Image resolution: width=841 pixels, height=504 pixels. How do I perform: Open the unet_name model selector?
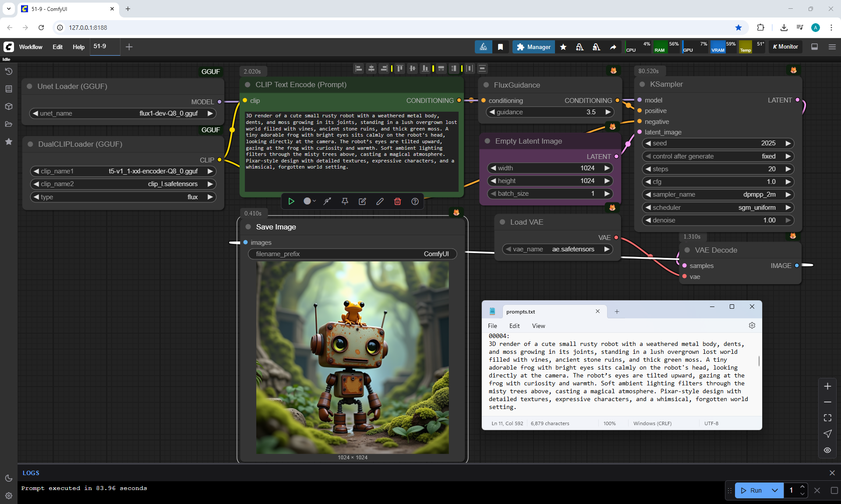[x=123, y=113]
